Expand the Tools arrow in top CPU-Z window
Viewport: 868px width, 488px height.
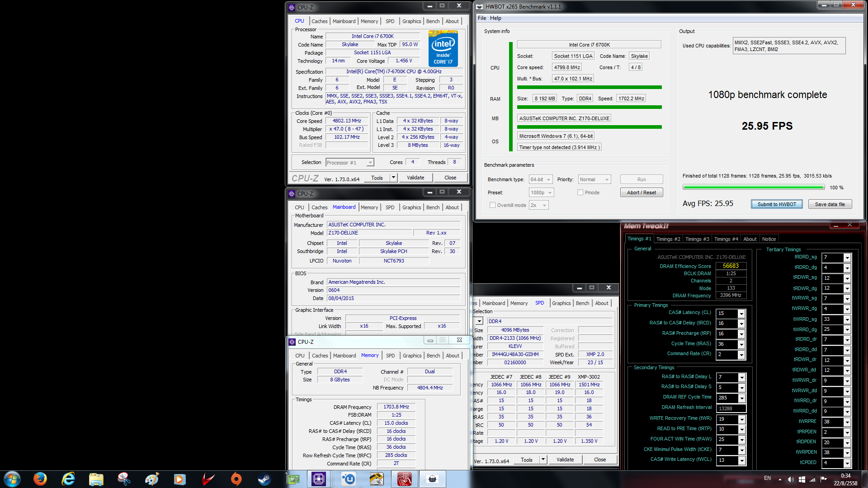[x=393, y=178]
